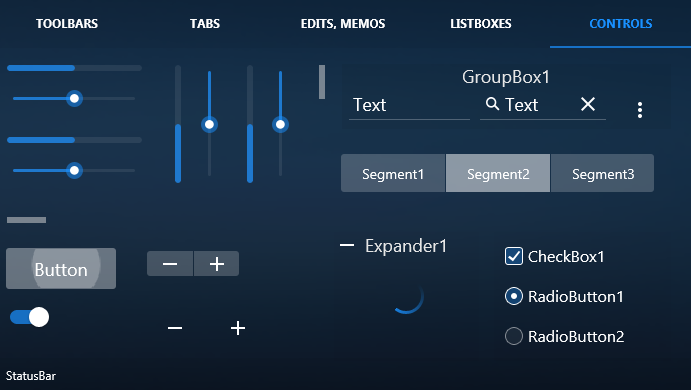Click the right vertical progress bar

point(250,124)
